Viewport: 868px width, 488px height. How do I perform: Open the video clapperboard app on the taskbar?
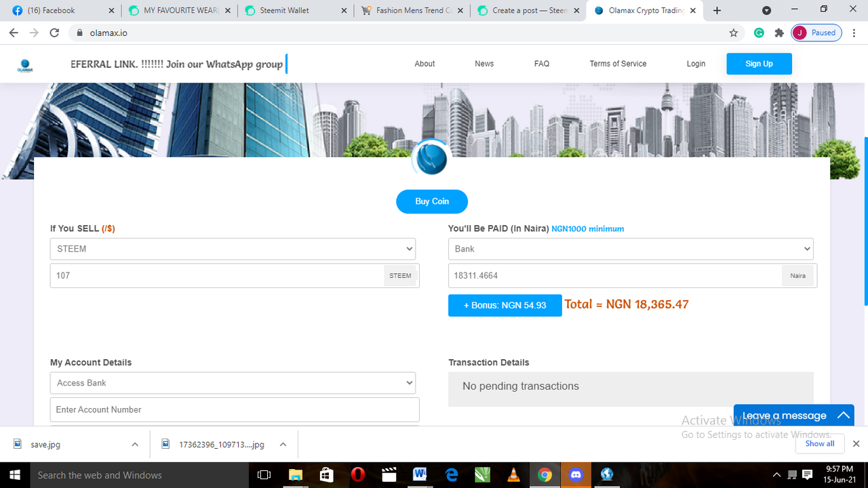389,475
